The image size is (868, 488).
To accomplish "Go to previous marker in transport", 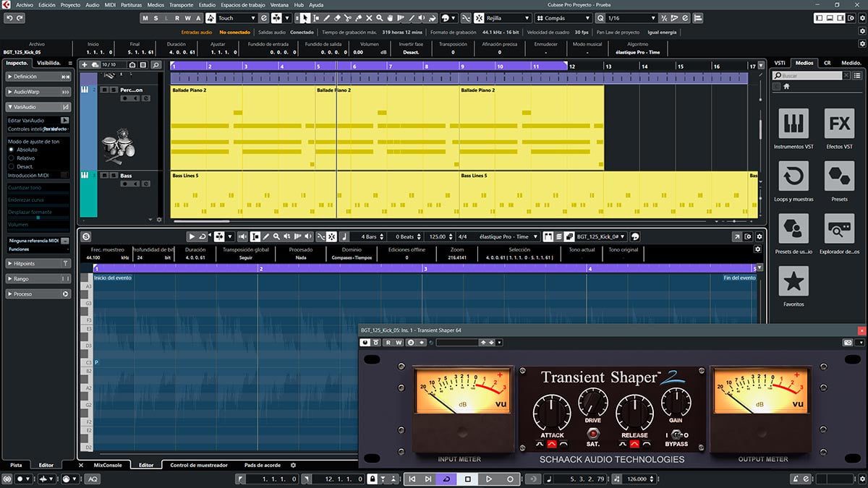I will pyautogui.click(x=412, y=479).
